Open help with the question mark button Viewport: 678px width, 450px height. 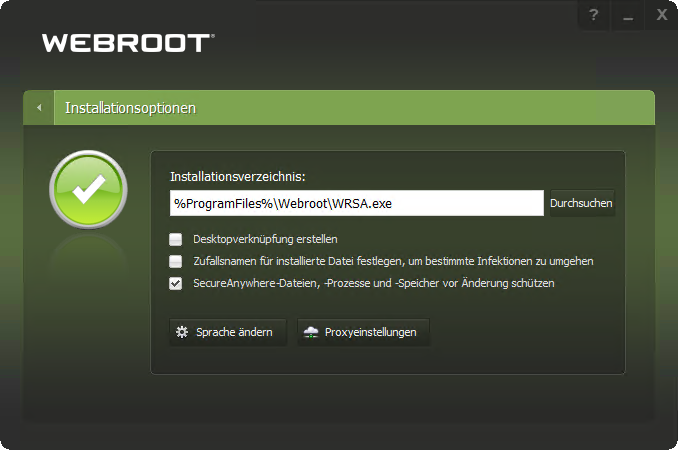click(594, 16)
